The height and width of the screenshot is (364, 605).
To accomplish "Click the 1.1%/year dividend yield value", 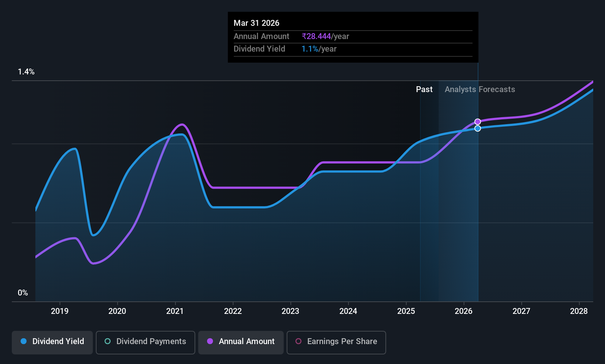I will 319,49.
